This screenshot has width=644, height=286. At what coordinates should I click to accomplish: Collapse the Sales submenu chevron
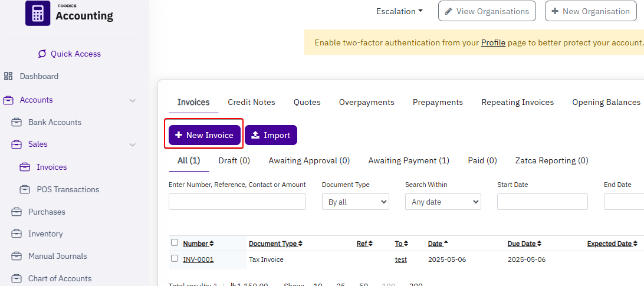pos(133,144)
